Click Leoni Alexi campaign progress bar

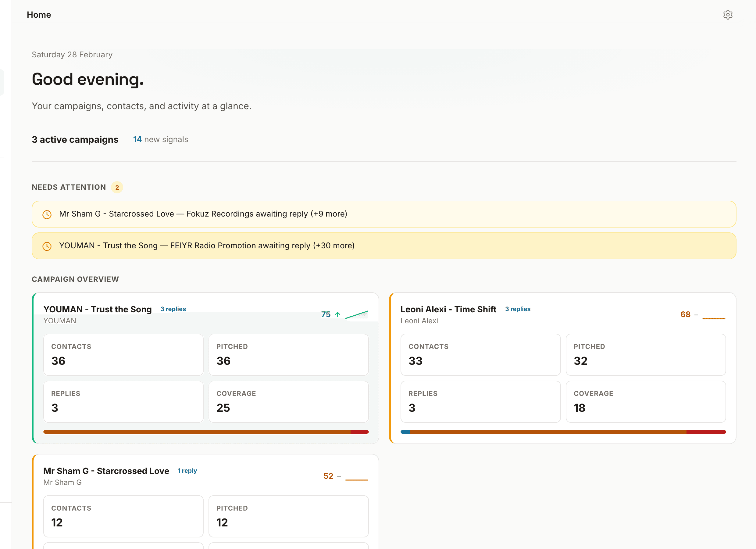tap(563, 432)
